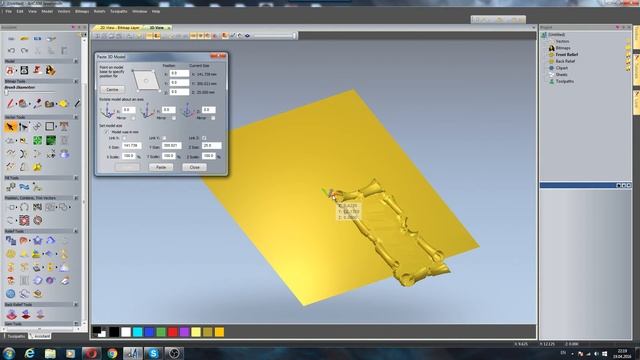The width and height of the screenshot is (640, 360).
Task: Collapse the Bitmap Tools section
Action: click(x=76, y=82)
